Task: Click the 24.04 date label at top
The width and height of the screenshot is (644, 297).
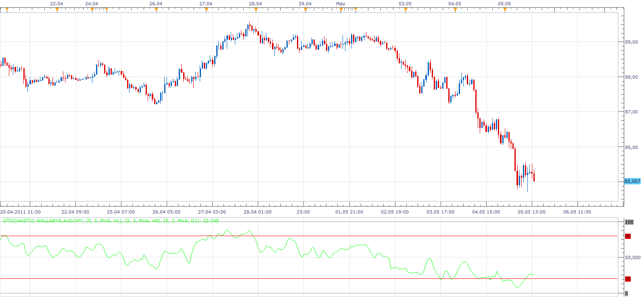Action: (92, 4)
